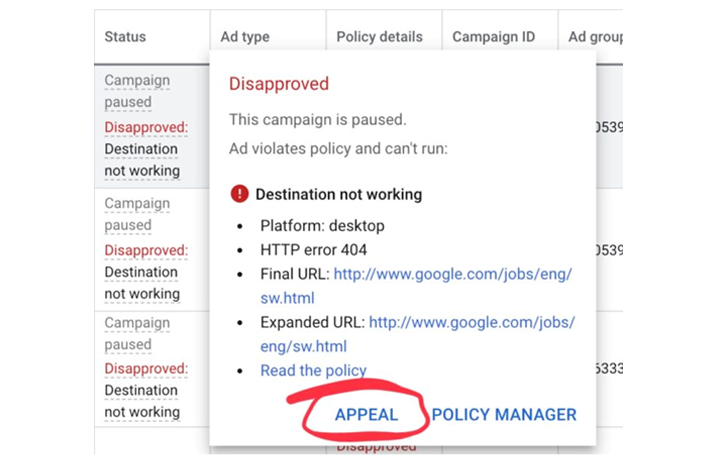
Task: Click "Ad violates policy and can't run:" text
Action: (x=338, y=148)
